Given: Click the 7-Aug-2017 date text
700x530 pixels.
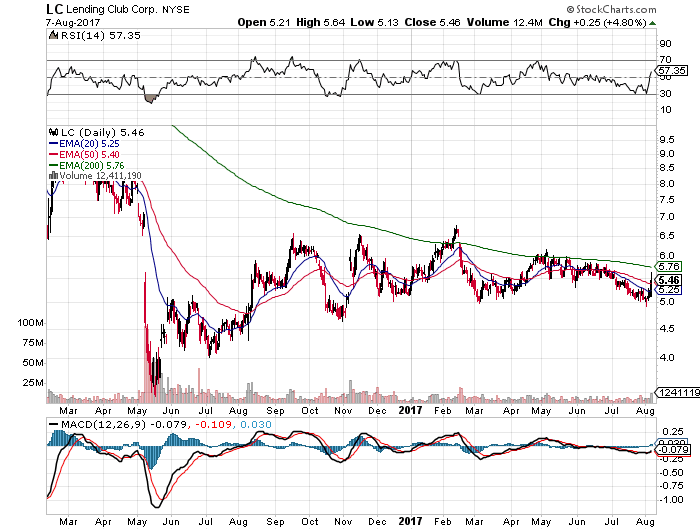Looking at the screenshot, I should (x=73, y=22).
